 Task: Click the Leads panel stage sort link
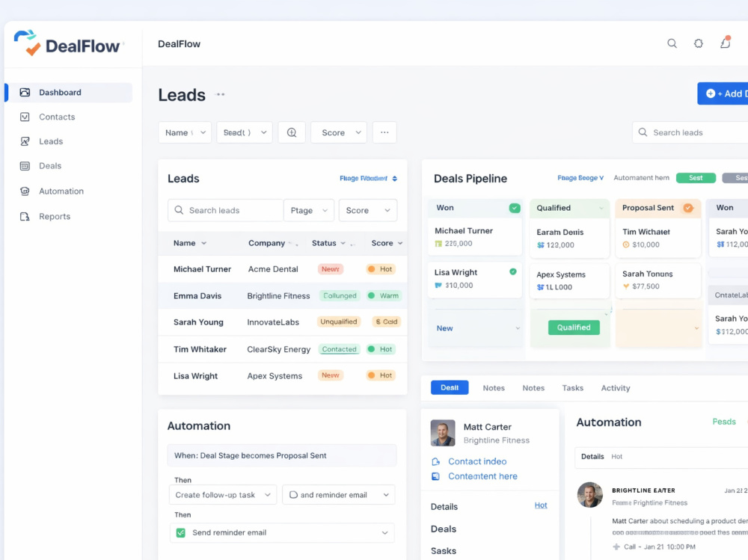pyautogui.click(x=368, y=179)
